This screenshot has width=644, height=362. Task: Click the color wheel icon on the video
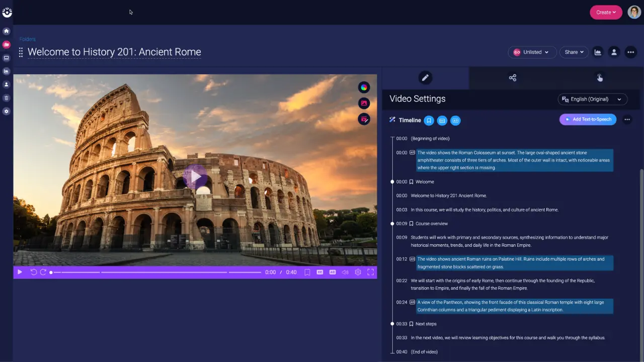364,87
